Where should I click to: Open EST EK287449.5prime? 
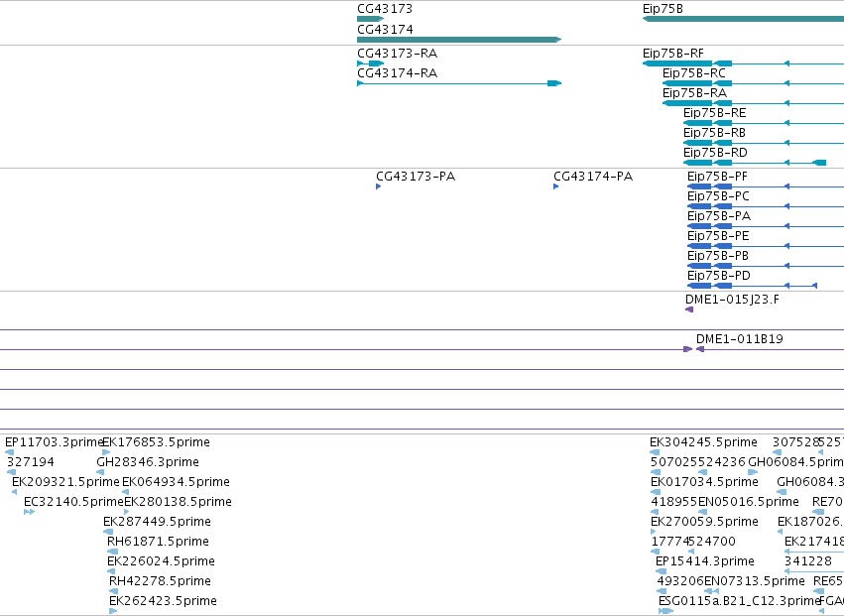[157, 523]
